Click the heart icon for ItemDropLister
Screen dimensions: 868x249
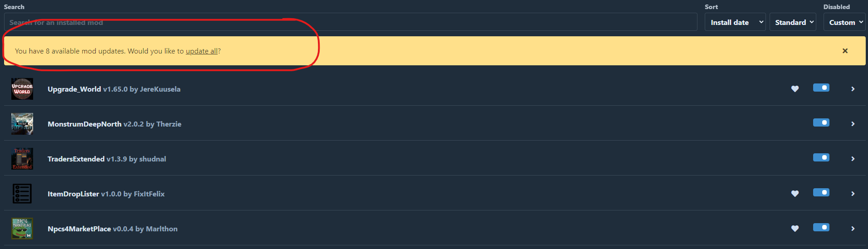(795, 194)
